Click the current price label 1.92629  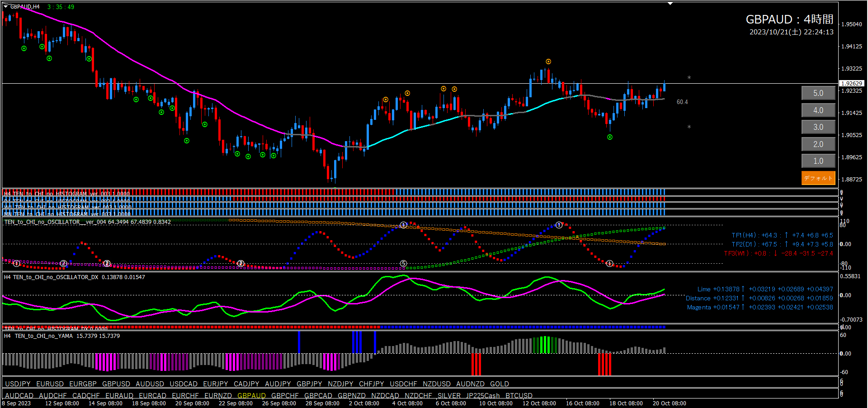[x=852, y=83]
